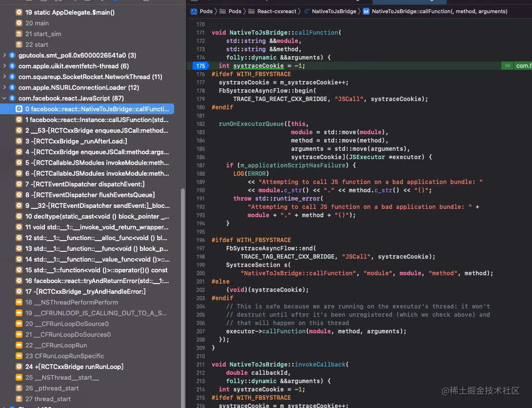
Task: Expand the gputools.smt_poll thread (3)
Action: point(4,55)
